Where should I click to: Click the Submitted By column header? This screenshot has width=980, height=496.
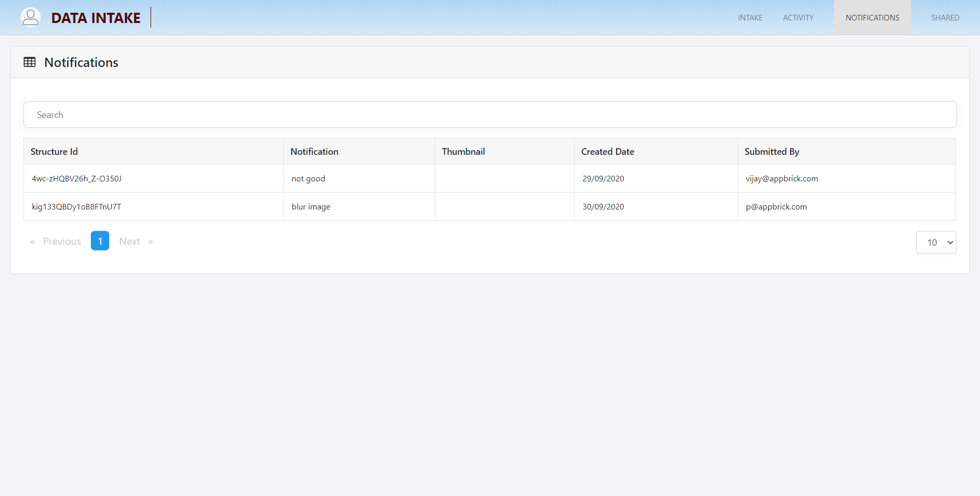(771, 152)
